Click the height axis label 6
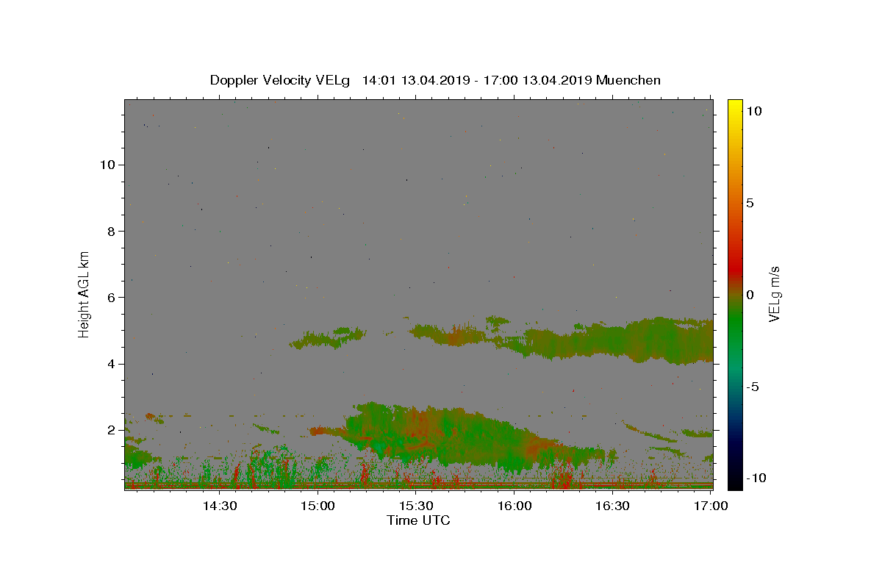This screenshot has height=588, width=882. pyautogui.click(x=112, y=297)
